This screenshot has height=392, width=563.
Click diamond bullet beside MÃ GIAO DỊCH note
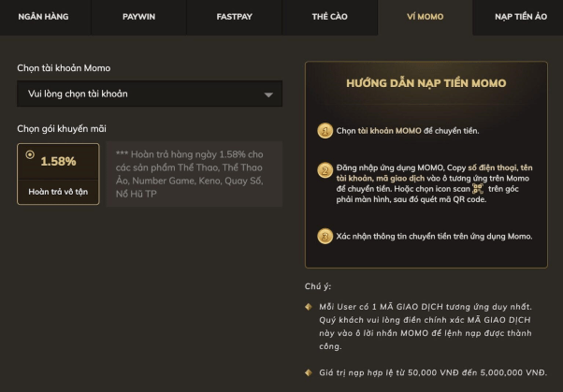309,307
